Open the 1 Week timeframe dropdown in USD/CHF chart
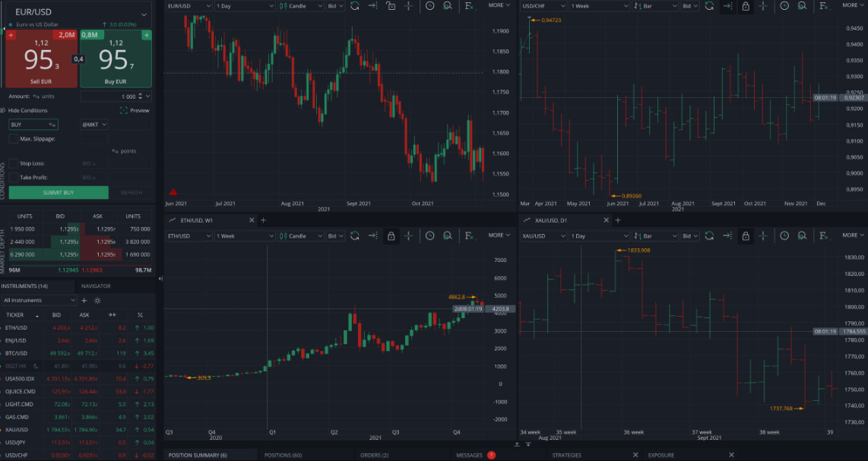This screenshot has width=868, height=461. (600, 5)
